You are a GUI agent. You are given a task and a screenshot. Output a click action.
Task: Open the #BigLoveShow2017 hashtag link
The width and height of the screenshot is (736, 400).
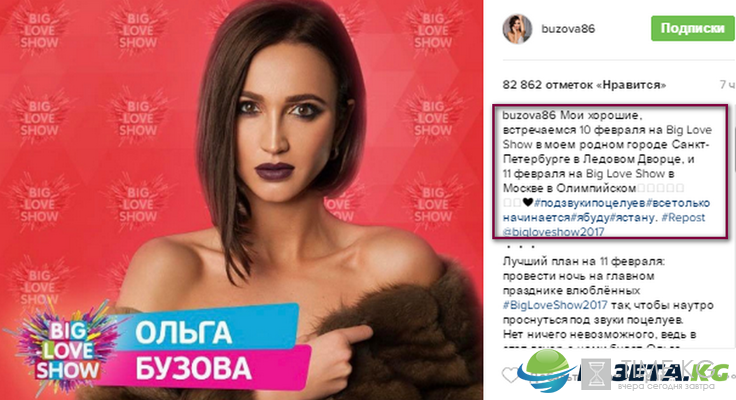tap(555, 305)
